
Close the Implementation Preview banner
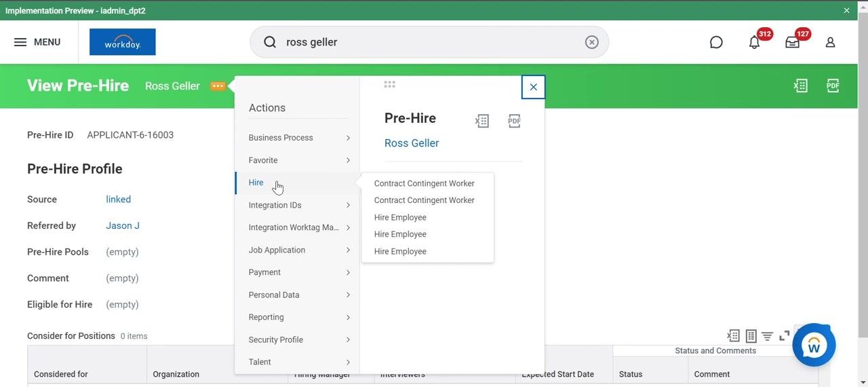tap(846, 10)
